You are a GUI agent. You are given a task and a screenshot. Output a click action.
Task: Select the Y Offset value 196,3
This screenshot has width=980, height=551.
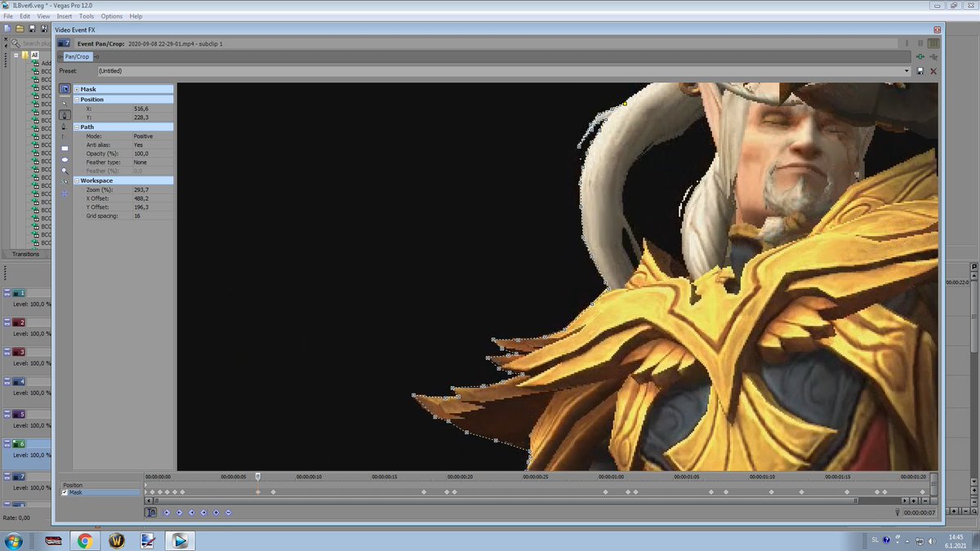(x=152, y=207)
